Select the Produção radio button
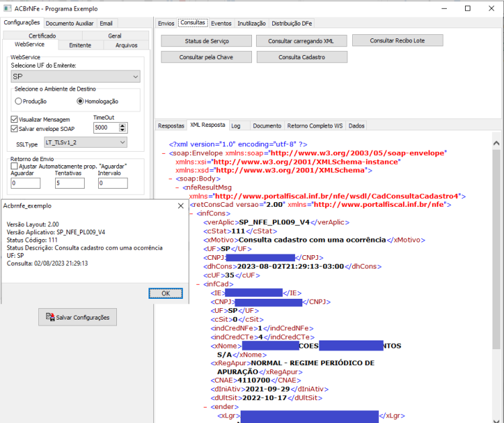Viewport: 504px width, 423px height. [x=18, y=101]
